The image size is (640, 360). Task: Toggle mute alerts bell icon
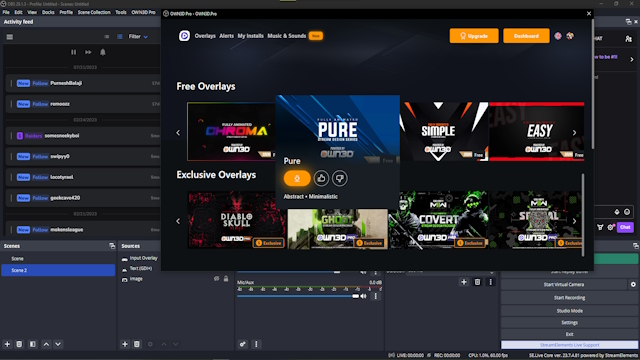(103, 52)
